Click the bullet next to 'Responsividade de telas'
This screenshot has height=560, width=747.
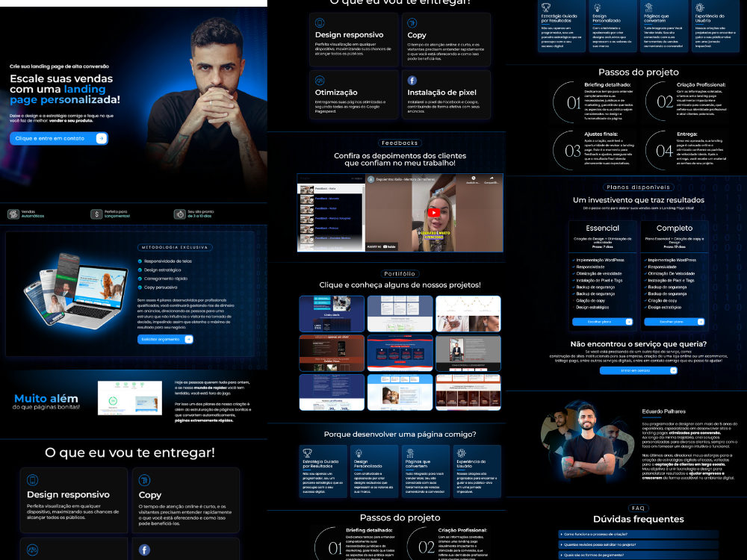140,261
